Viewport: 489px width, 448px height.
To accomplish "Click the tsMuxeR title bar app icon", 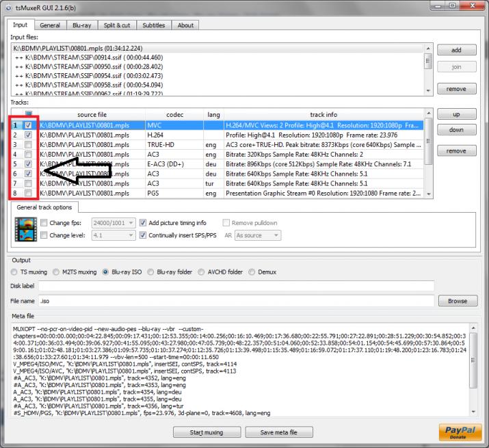I will pos(8,6).
